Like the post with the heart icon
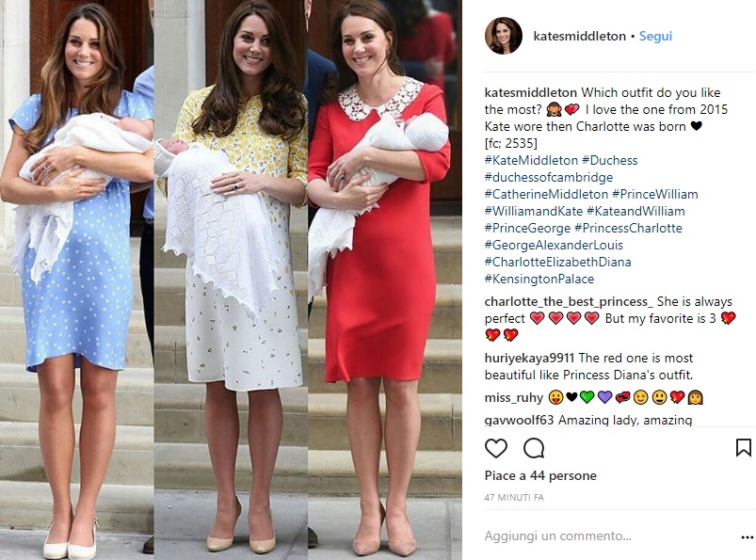 coord(495,449)
